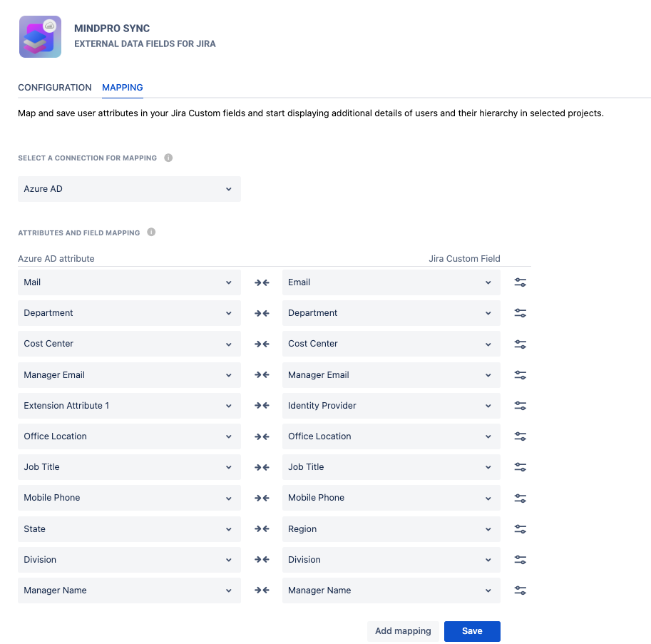Screen dimensions: 651x644
Task: Click the merge arrows icon on the Division row
Action: coord(261,559)
